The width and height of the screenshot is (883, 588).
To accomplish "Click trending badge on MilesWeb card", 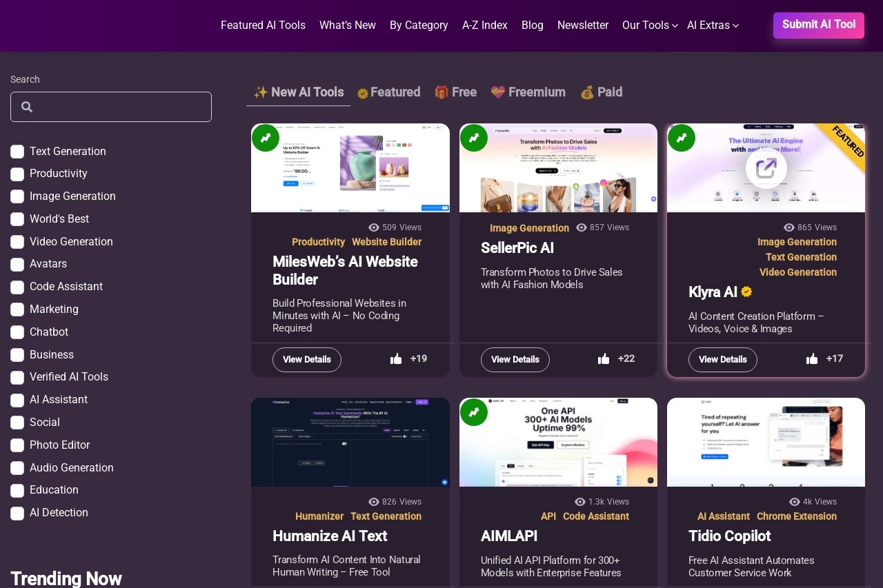I will (x=266, y=138).
